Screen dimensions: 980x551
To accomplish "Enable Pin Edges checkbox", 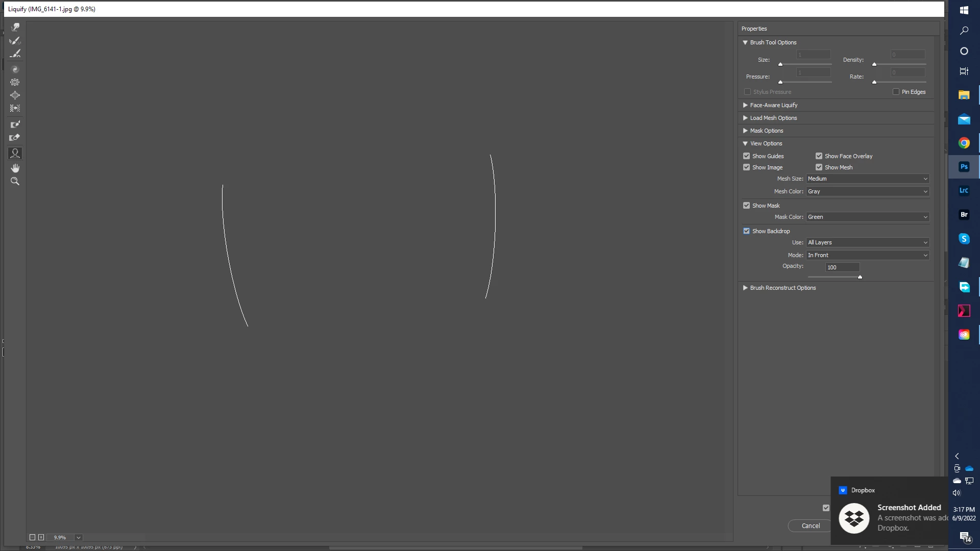I will pyautogui.click(x=896, y=92).
